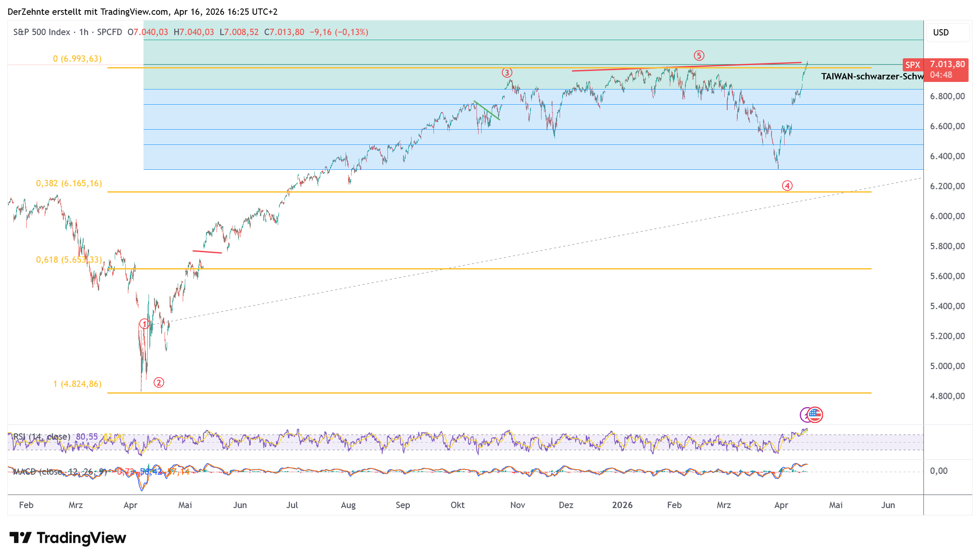Click the circled wave 3 marker

pos(507,73)
